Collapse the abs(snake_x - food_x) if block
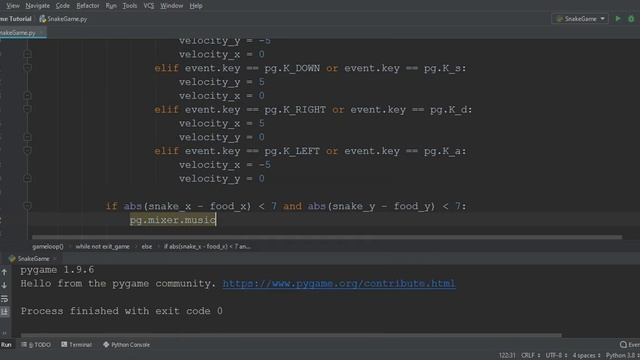This screenshot has height=360, width=640. [x=27, y=206]
